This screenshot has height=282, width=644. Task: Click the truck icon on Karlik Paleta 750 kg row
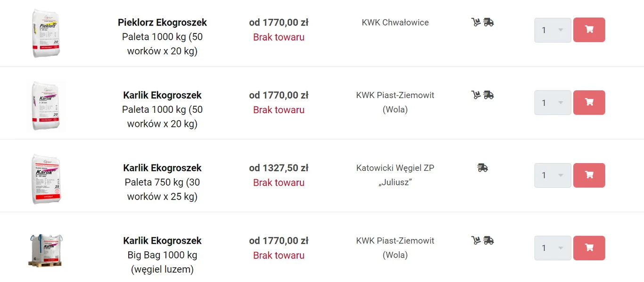tap(482, 167)
